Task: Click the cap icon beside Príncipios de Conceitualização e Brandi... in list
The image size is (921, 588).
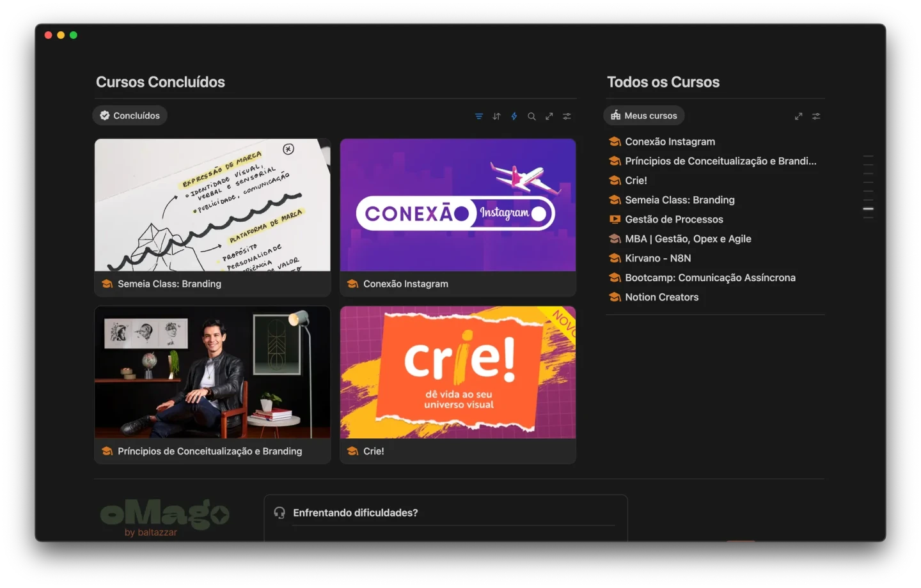Action: 615,161
